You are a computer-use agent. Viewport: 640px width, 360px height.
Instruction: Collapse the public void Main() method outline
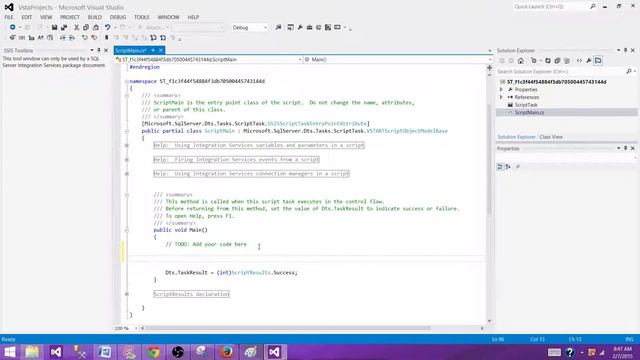[x=127, y=230]
